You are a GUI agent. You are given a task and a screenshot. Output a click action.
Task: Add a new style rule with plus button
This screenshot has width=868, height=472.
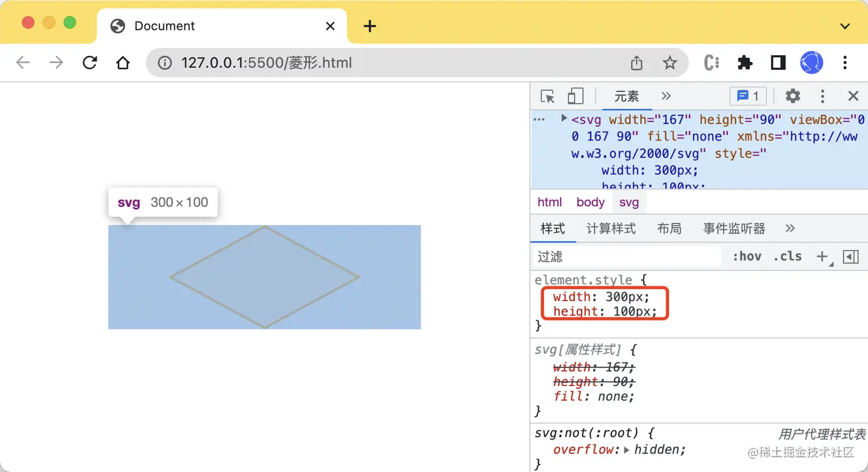click(x=822, y=256)
